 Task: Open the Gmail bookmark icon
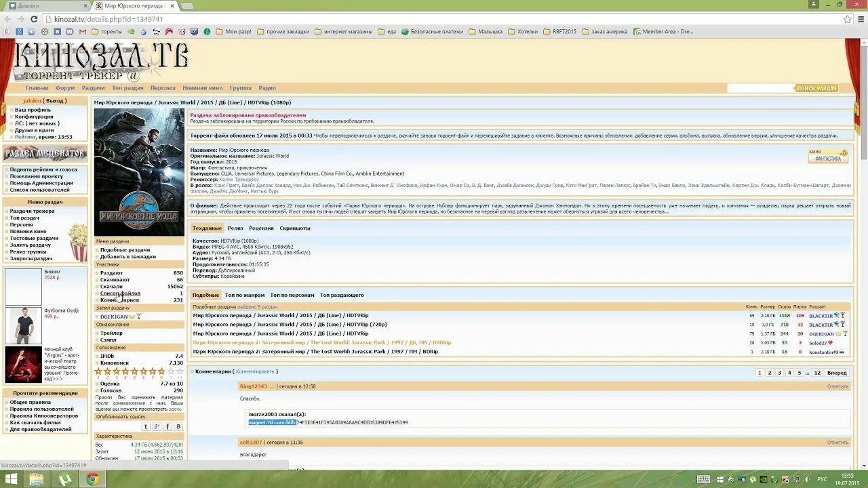83,31
